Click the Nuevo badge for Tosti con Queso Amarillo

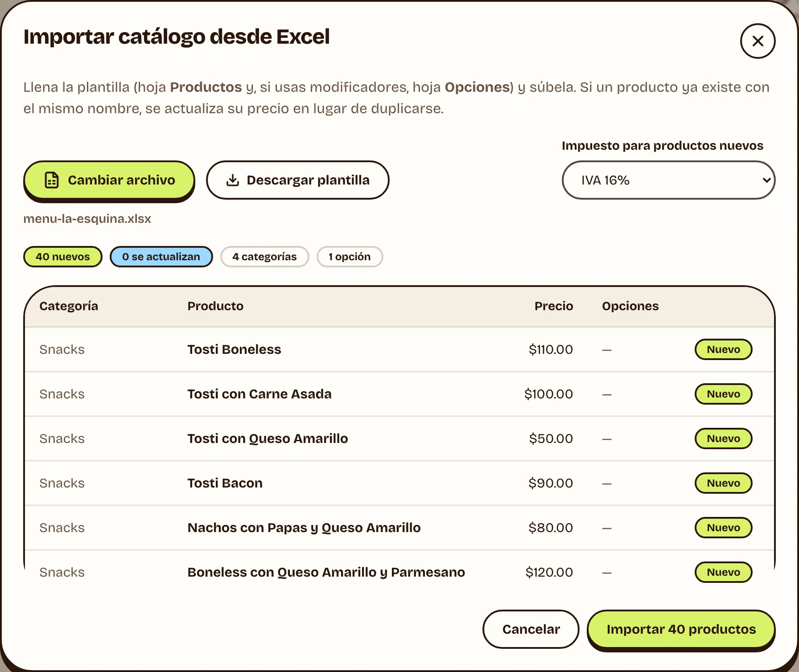coord(723,438)
